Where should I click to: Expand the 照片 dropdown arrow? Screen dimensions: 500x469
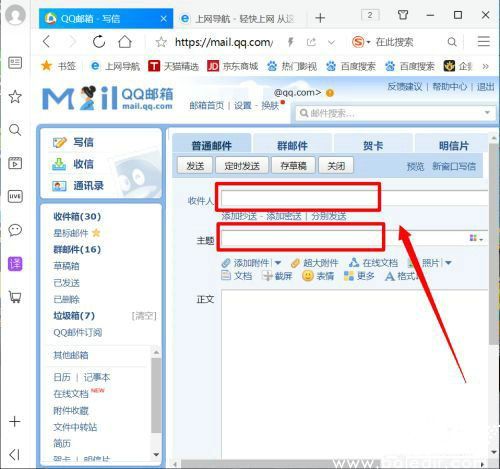point(448,263)
